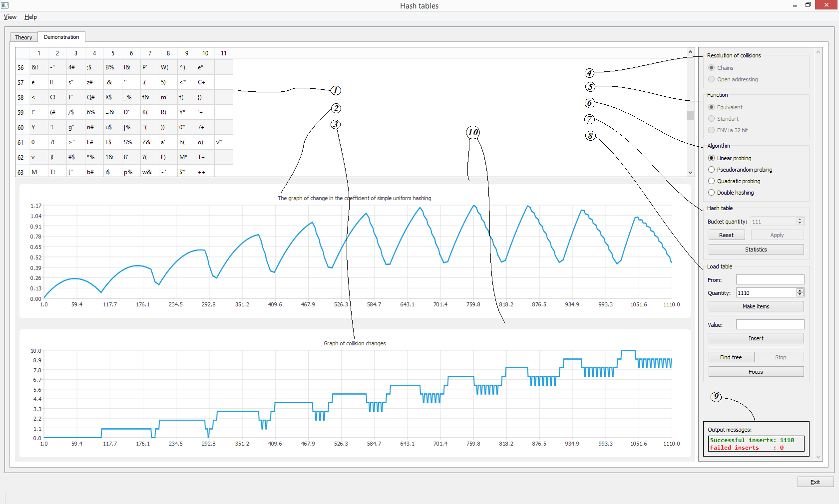Screen dimensions: 839x504
Task: Click the restore window icon
Action: pos(808,5)
